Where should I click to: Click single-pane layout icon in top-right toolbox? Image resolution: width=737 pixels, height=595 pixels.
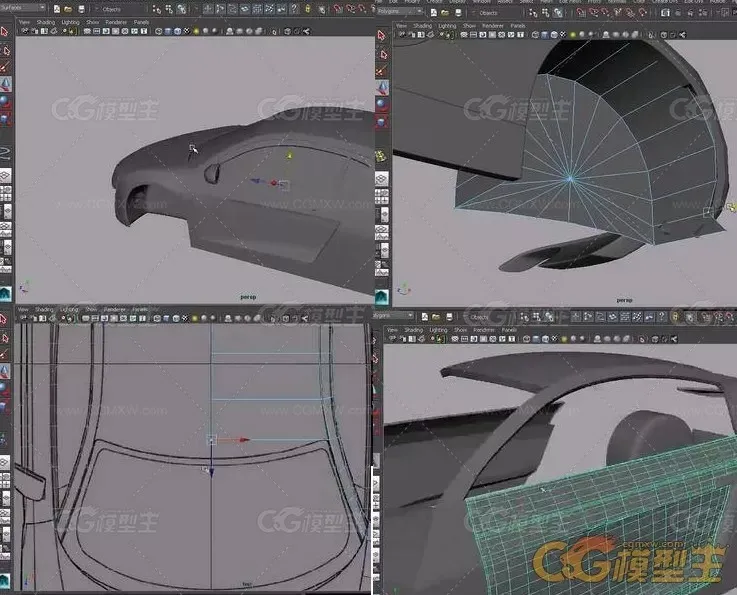(x=381, y=179)
